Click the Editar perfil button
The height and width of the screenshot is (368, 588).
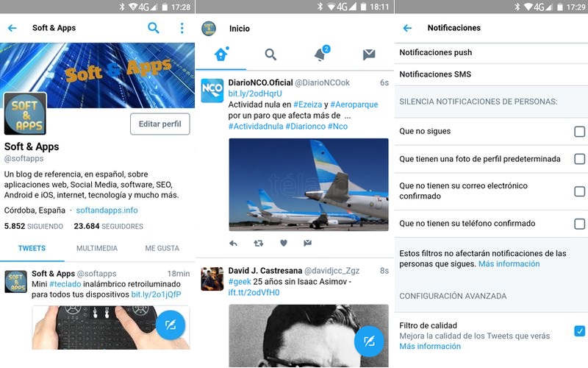coord(160,124)
